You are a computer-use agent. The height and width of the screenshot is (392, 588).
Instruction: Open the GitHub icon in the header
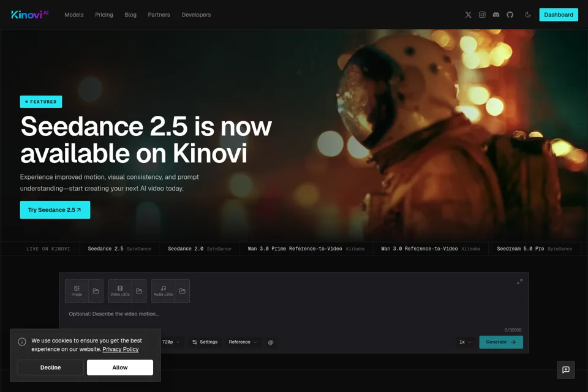point(510,15)
